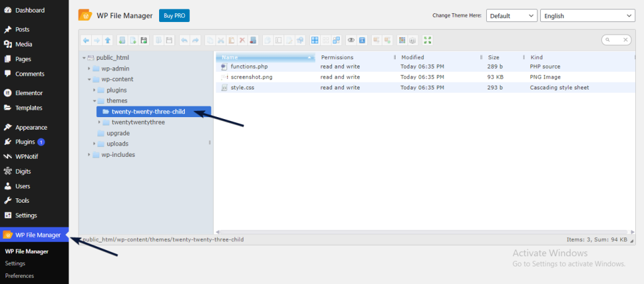
Task: Open Appearance in the WordPress sidebar
Action: pos(31,127)
